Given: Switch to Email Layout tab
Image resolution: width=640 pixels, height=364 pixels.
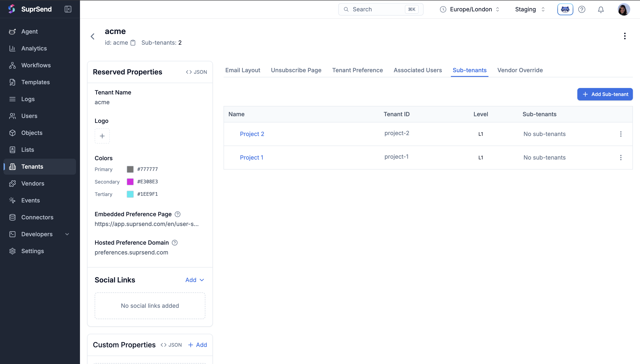Looking at the screenshot, I should click(x=243, y=70).
